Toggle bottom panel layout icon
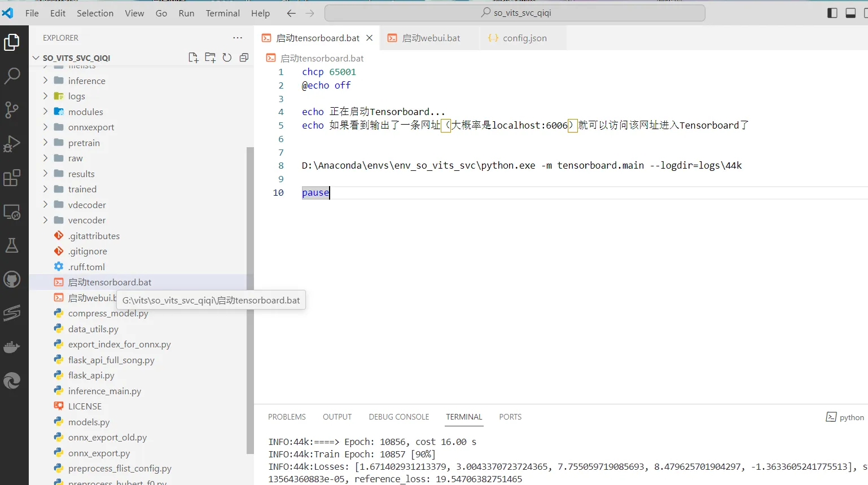The height and width of the screenshot is (485, 868). tap(851, 13)
